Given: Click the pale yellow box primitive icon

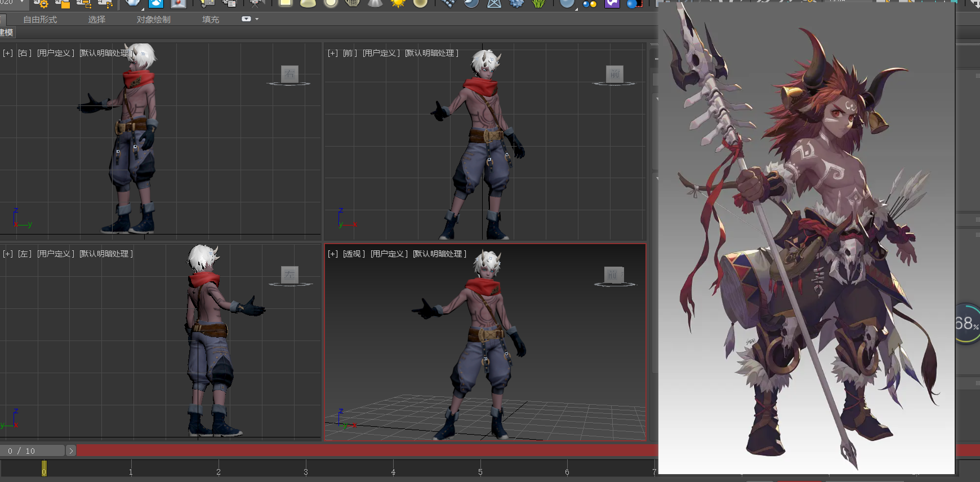Looking at the screenshot, I should (285, 3).
